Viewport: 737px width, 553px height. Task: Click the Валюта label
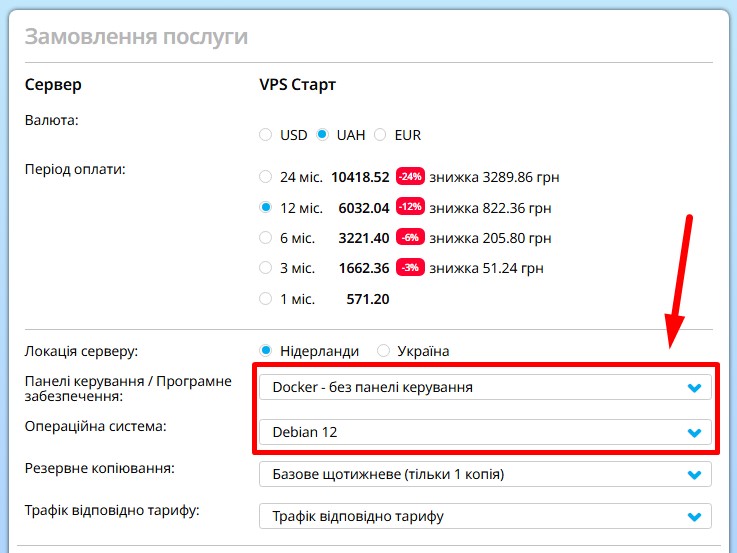click(x=52, y=120)
